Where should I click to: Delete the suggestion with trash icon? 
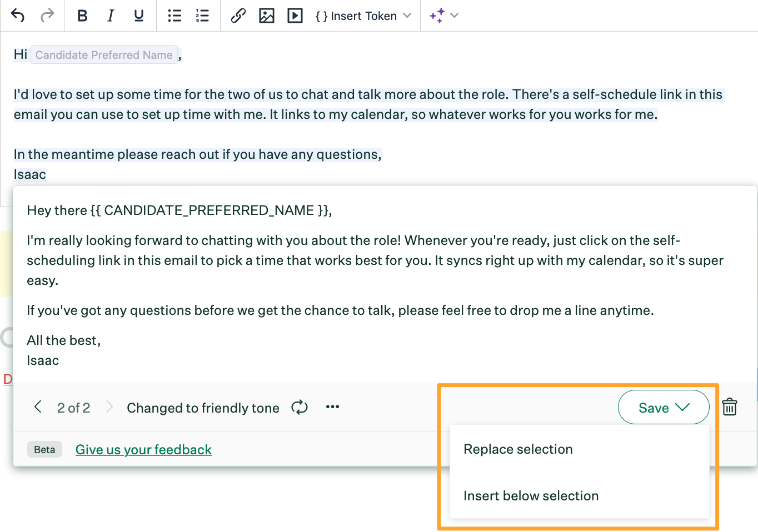[730, 407]
